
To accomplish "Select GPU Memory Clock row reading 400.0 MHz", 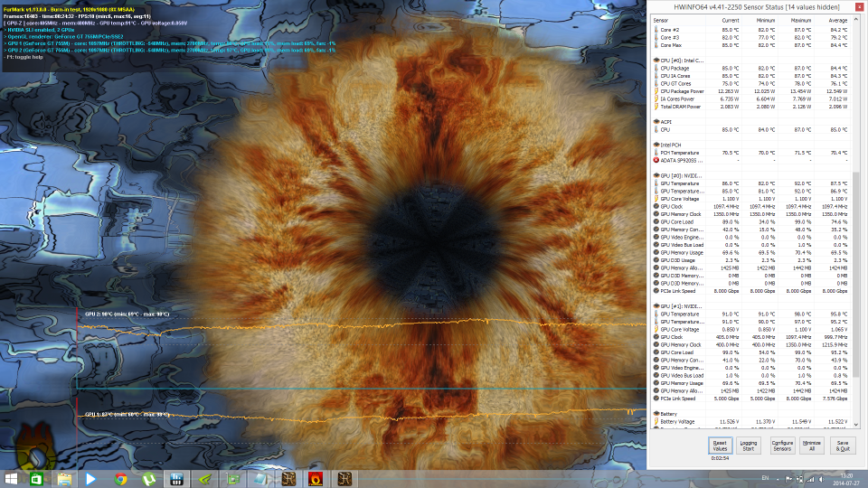I will (x=750, y=344).
